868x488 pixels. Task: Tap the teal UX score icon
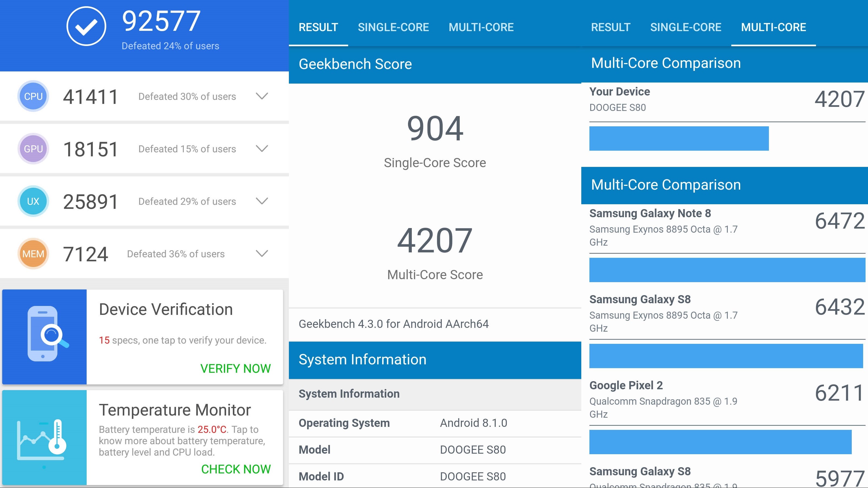[33, 201]
